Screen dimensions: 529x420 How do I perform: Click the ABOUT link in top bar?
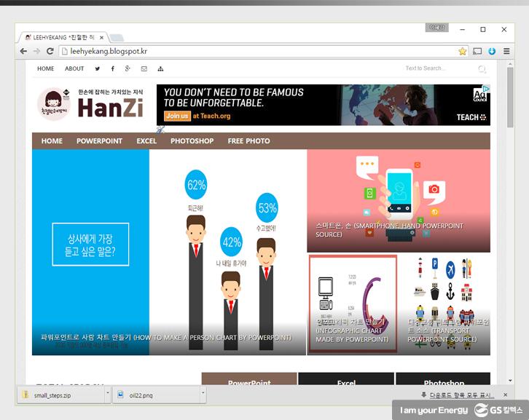coord(74,69)
